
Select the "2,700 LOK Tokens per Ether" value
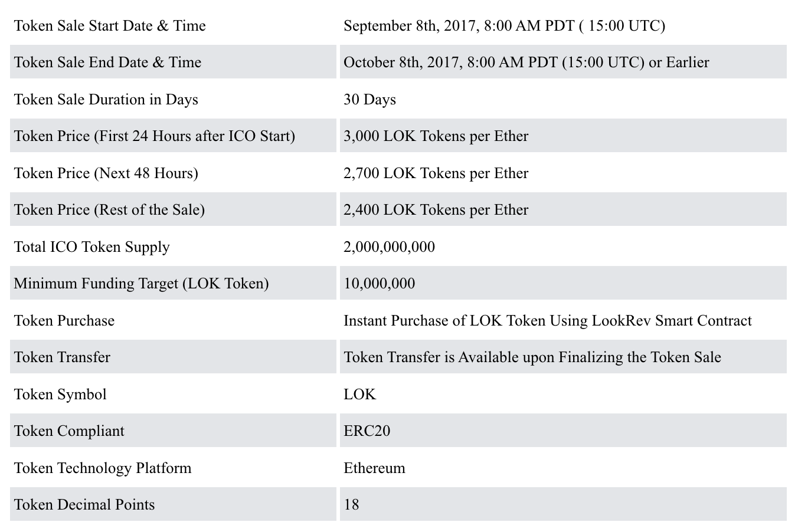(436, 173)
